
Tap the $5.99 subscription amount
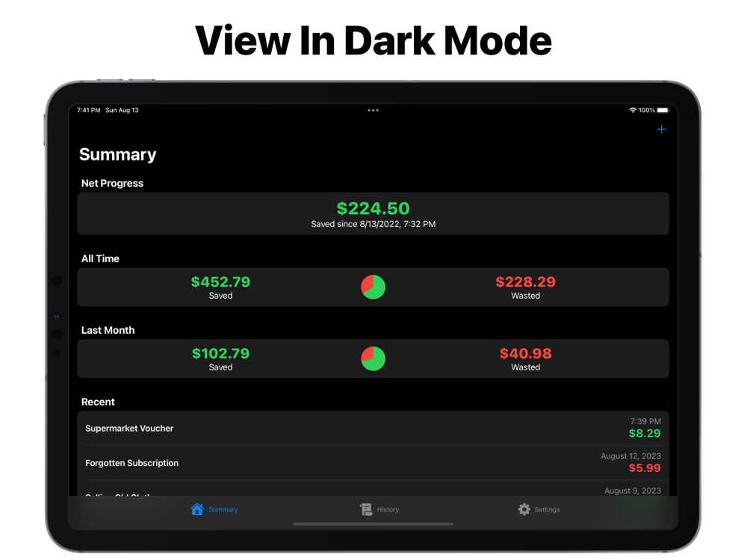(x=645, y=468)
